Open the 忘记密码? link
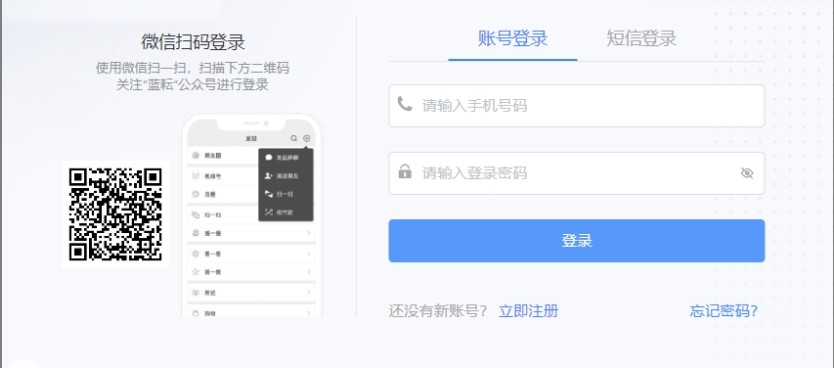Image resolution: width=834 pixels, height=368 pixels. pos(723,311)
